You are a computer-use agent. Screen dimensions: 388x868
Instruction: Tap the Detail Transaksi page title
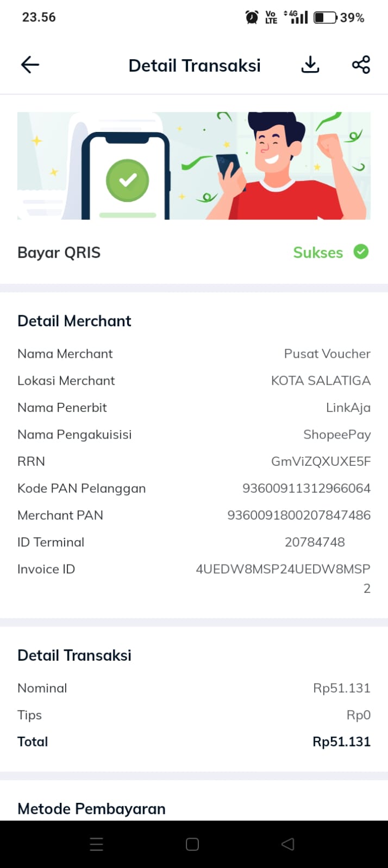pyautogui.click(x=195, y=66)
